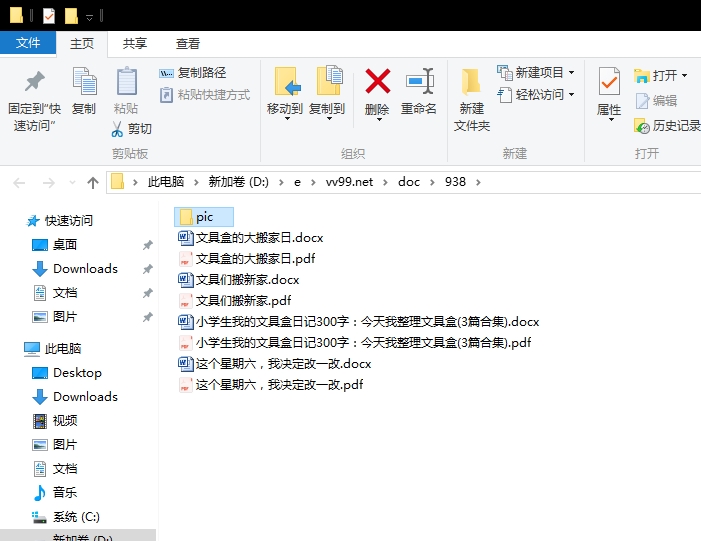The image size is (701, 541).
Task: Select 小学生我的文具盒日记300字 docx file
Action: point(359,321)
